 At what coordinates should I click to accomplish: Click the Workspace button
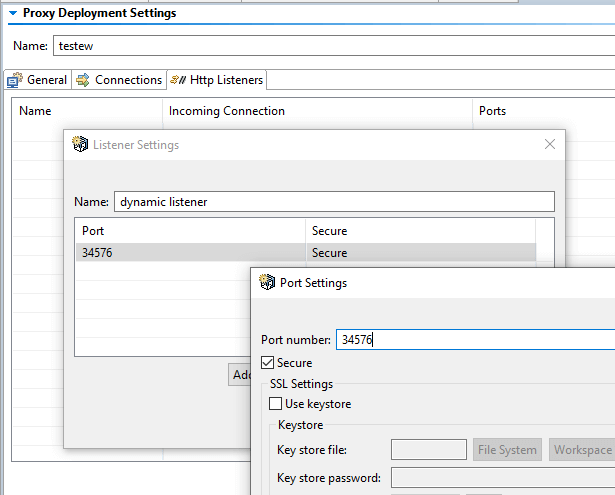(582, 450)
